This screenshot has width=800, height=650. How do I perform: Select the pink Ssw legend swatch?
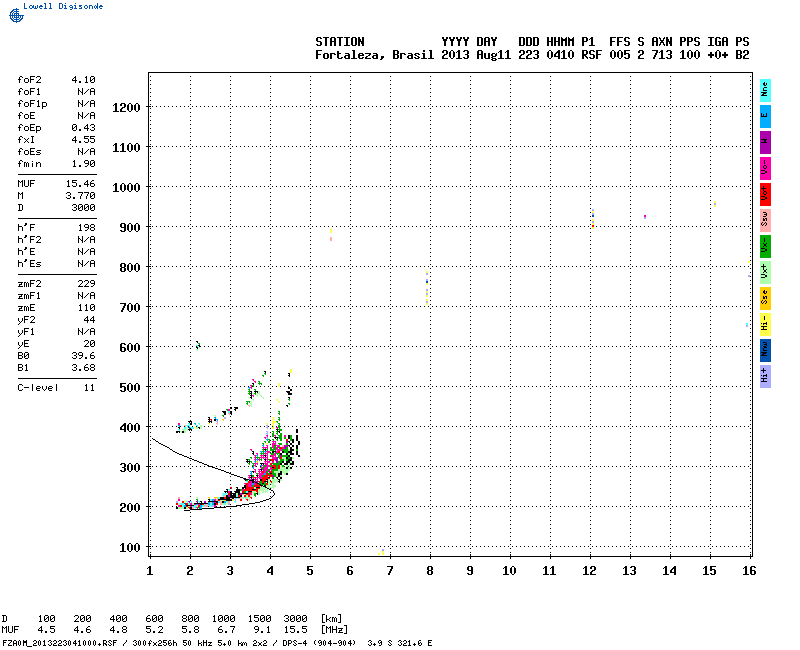[765, 220]
